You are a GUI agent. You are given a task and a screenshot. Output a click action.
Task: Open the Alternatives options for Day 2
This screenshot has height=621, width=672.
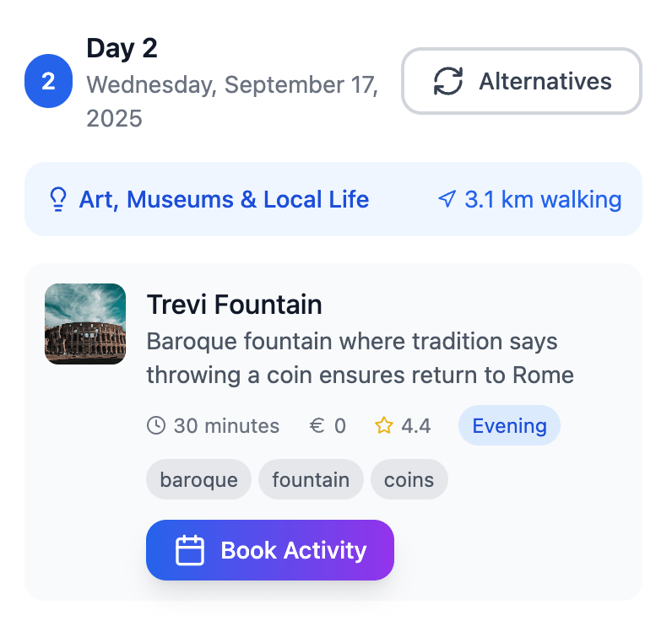[521, 81]
